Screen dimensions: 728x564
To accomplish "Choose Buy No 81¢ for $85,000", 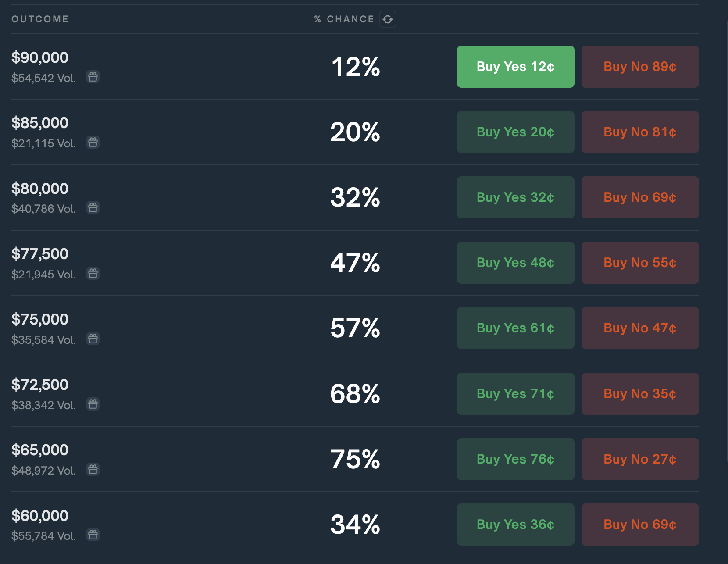I will [640, 132].
